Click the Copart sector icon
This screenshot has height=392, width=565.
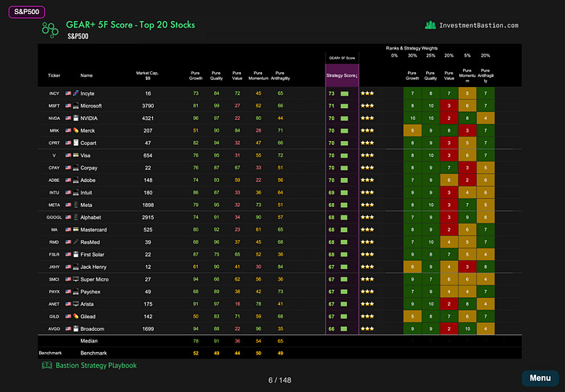75,143
